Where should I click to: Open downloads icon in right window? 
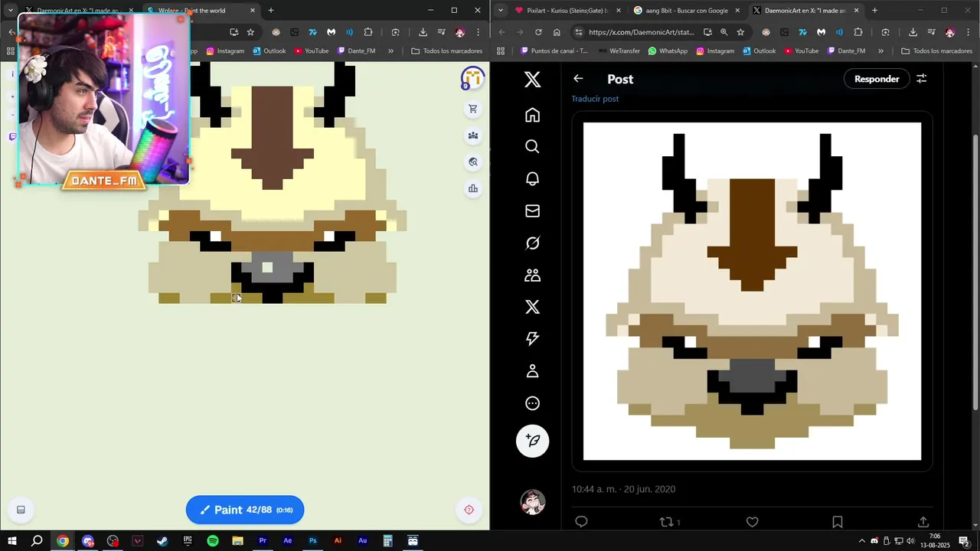(913, 32)
